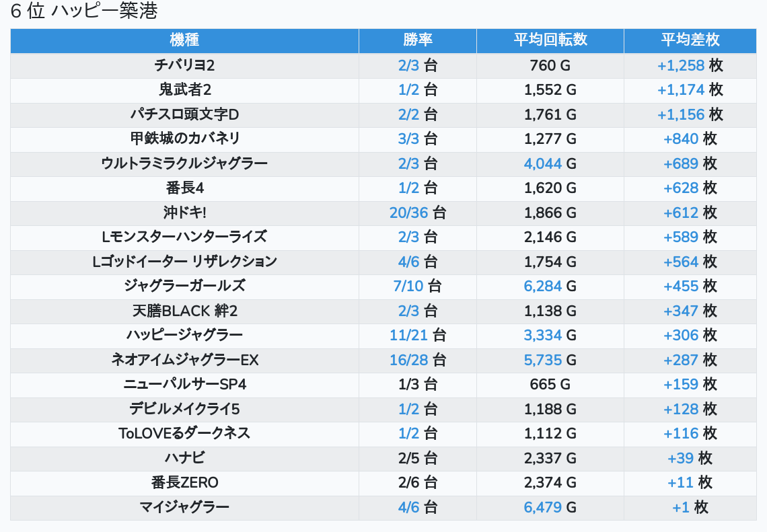The height and width of the screenshot is (532, 767).
Task: Select 16/28 win rate for ネオアイムジャグラーEX
Action: [x=408, y=360]
